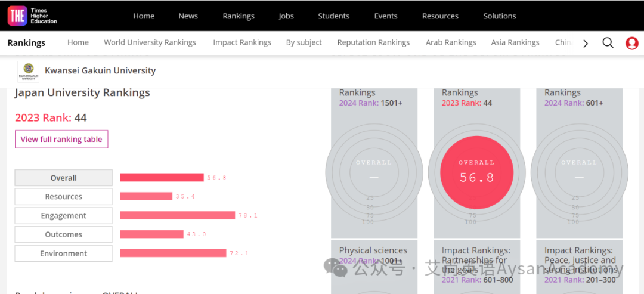
Task: Open Arab Rankings link
Action: [x=451, y=42]
